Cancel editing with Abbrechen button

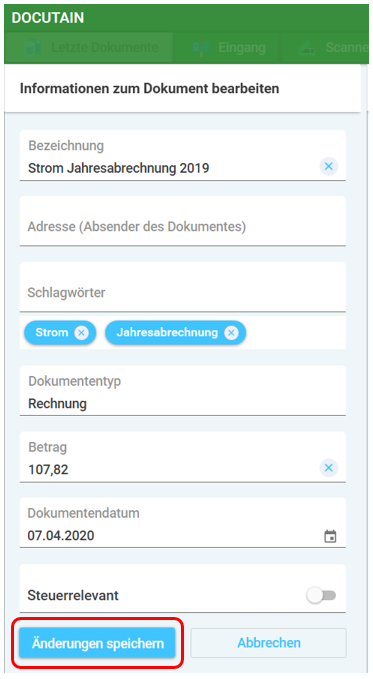click(269, 643)
